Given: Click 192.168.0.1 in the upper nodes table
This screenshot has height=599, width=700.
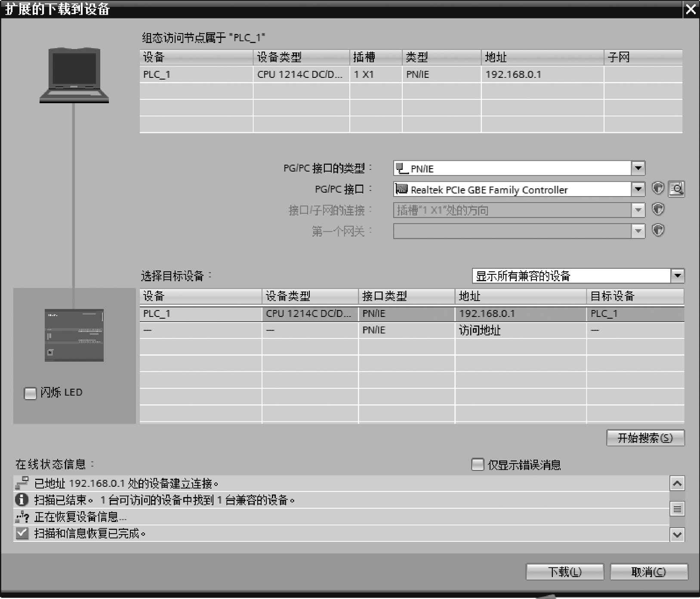Looking at the screenshot, I should 513,74.
